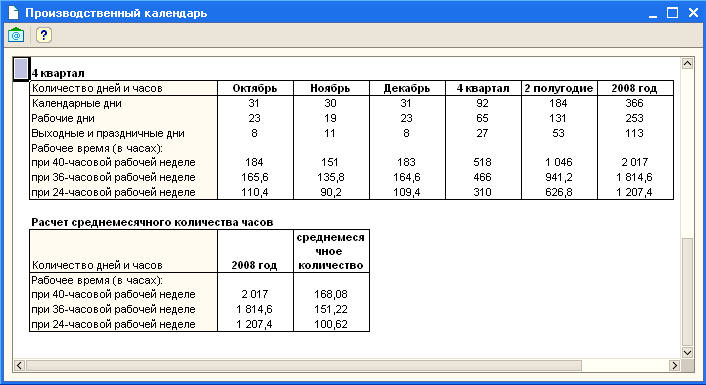Select the value 2 017 in top table
Screen dimensions: 706x385
coord(634,162)
